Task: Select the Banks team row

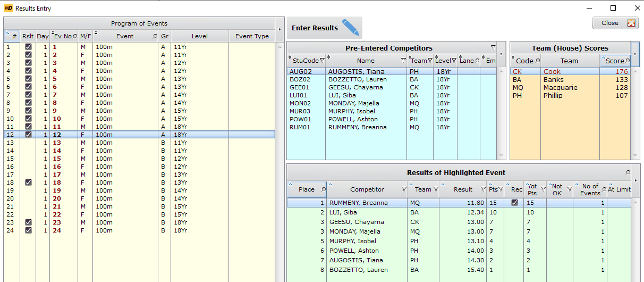Action: (570, 79)
